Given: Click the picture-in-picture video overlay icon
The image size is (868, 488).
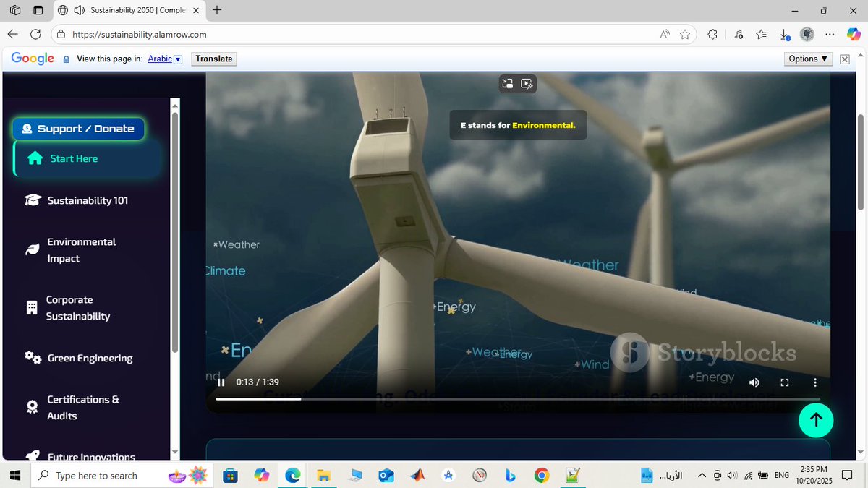Looking at the screenshot, I should click(x=508, y=84).
